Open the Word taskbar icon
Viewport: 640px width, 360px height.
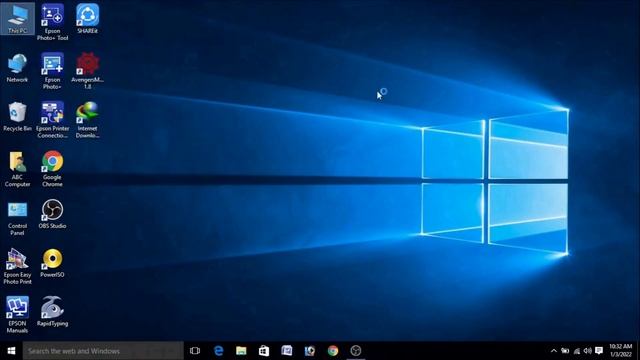(x=287, y=351)
